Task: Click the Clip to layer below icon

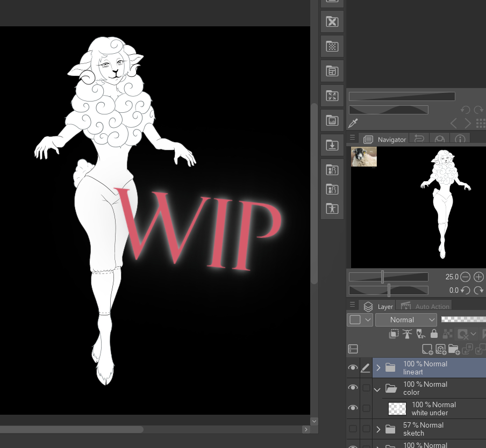Action: 394,334
